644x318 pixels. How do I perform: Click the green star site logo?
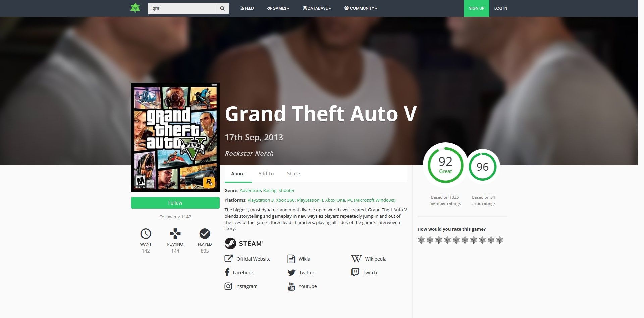135,8
